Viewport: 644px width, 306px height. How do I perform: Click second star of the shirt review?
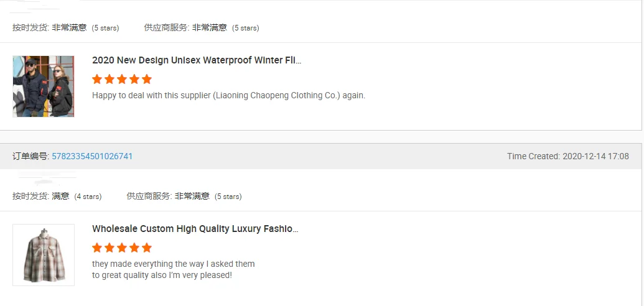point(110,248)
